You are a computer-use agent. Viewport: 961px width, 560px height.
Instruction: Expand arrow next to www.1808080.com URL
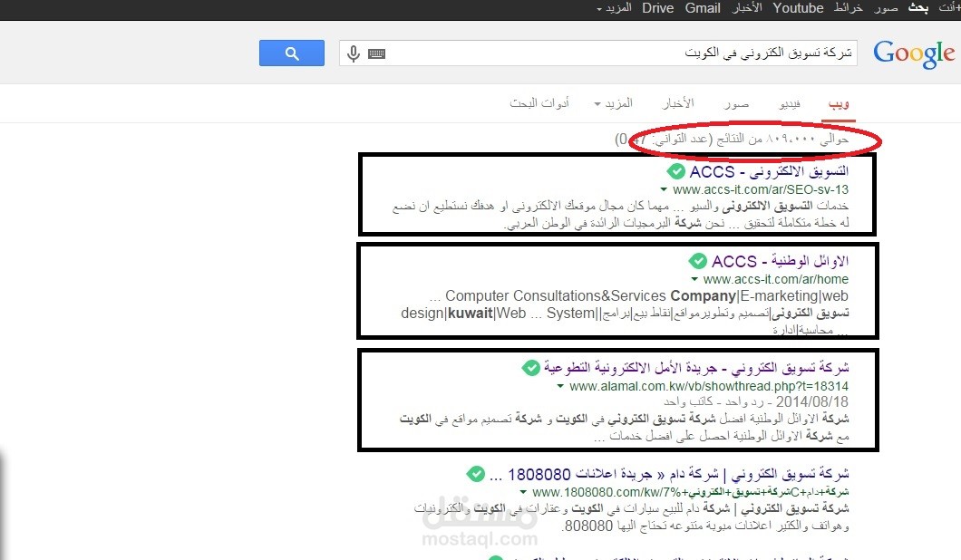pyautogui.click(x=523, y=492)
